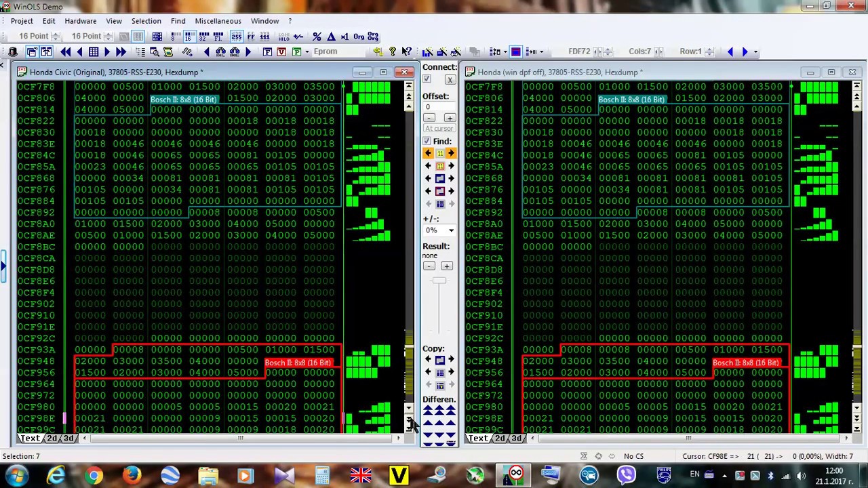
Task: Toggle signed +/- value display
Action: (x=298, y=37)
